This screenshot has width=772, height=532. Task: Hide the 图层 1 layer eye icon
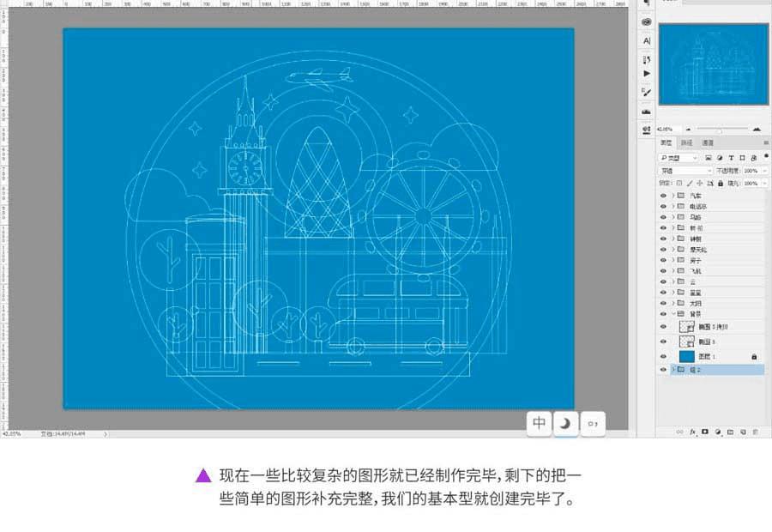click(663, 356)
